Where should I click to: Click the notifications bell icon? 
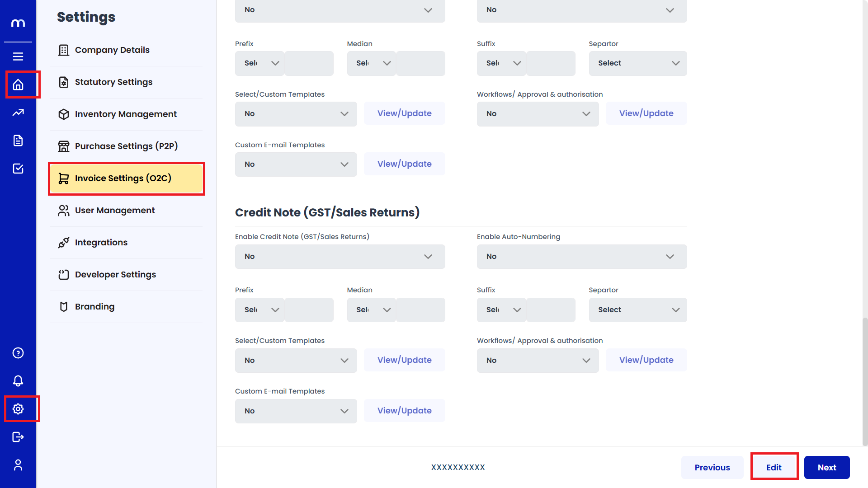click(18, 381)
